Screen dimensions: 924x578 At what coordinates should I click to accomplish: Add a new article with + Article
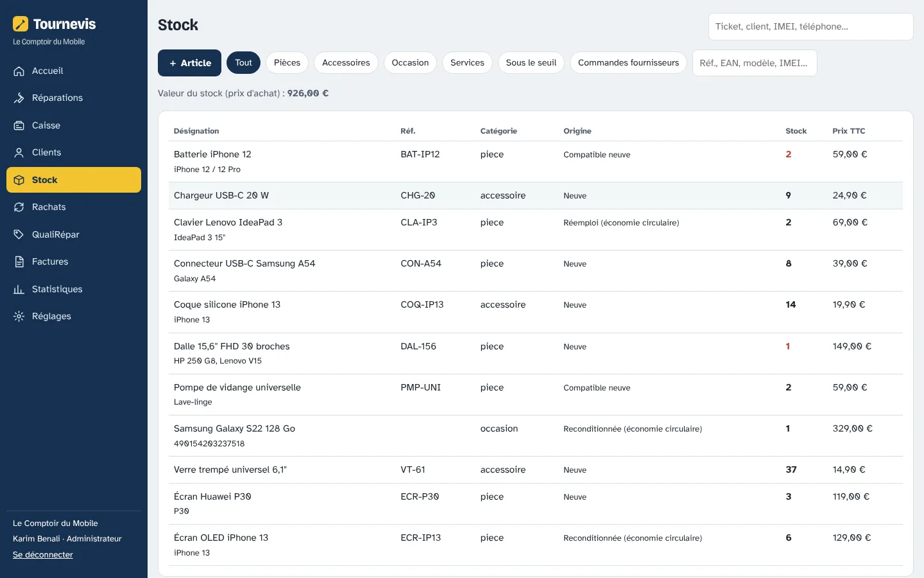tap(189, 63)
